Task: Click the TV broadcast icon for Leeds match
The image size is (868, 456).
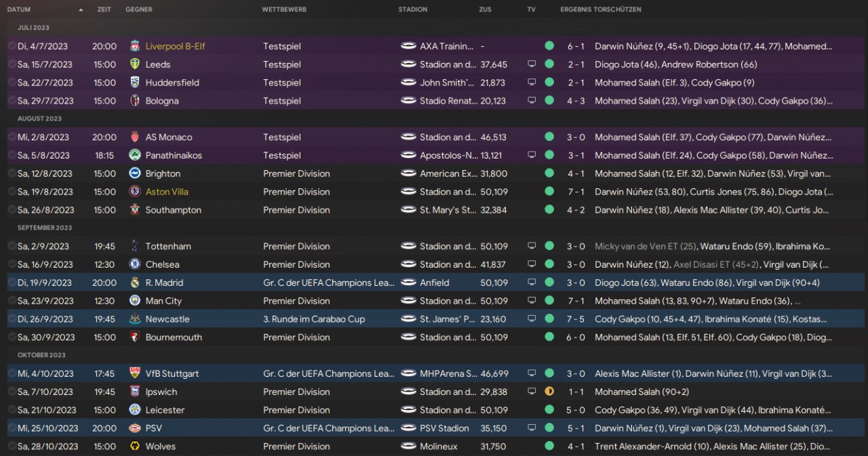Action: 532,64
